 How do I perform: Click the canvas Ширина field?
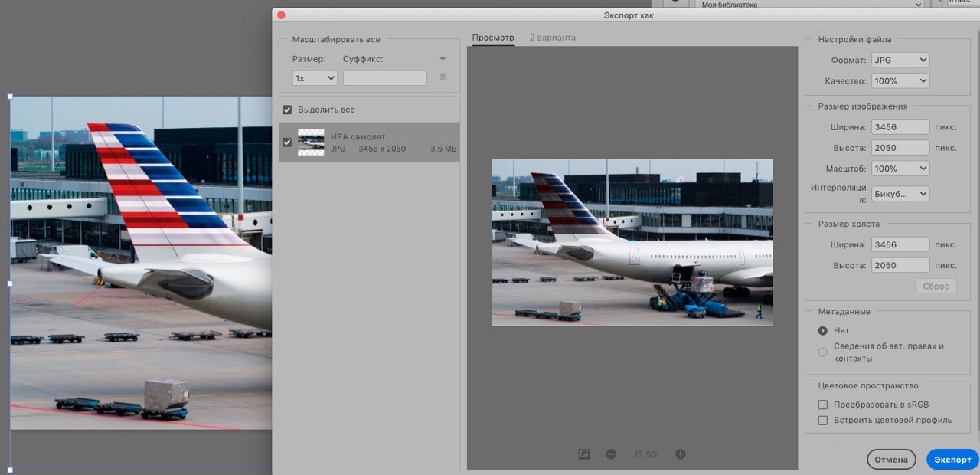pos(901,245)
